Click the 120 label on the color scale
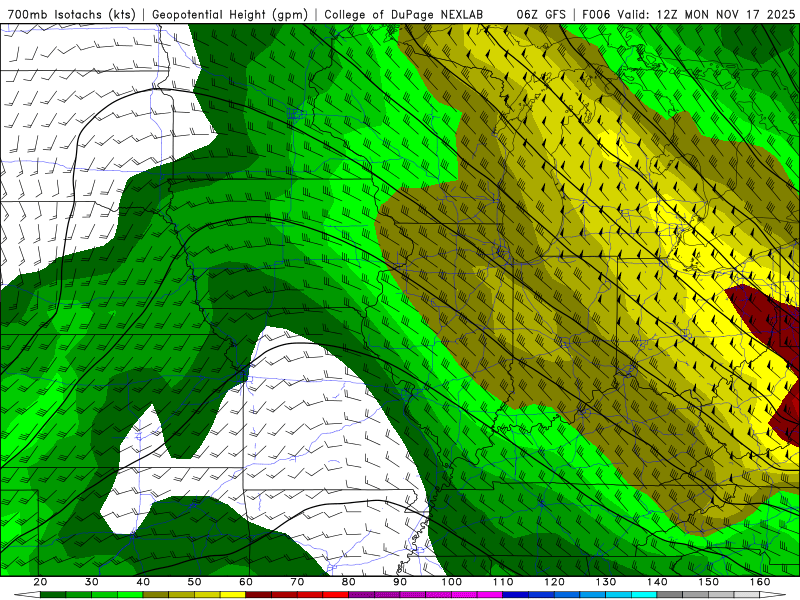 pyautogui.click(x=554, y=582)
